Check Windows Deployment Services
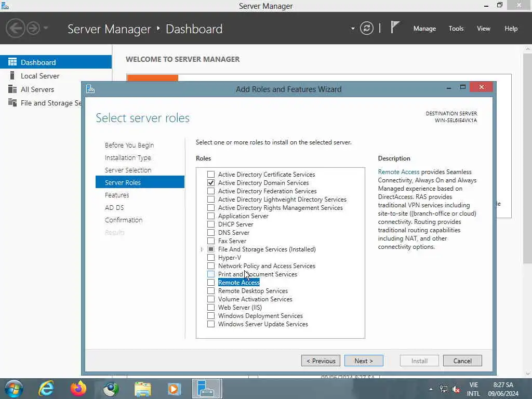 coord(211,315)
